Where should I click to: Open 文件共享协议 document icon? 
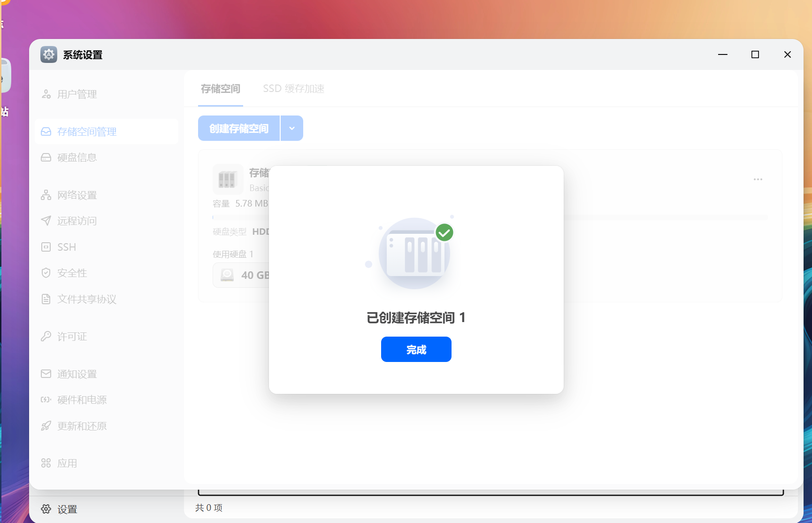click(46, 299)
